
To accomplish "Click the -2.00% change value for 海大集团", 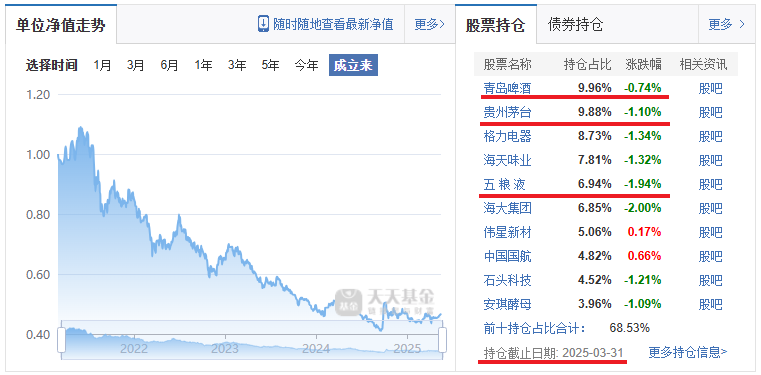I will point(643,208).
